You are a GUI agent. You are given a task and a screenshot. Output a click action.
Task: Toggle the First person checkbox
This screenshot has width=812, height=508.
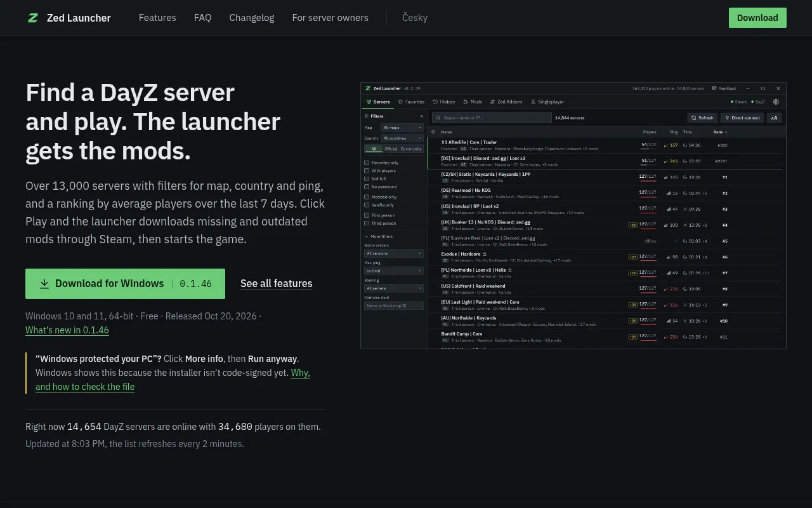coord(367,215)
